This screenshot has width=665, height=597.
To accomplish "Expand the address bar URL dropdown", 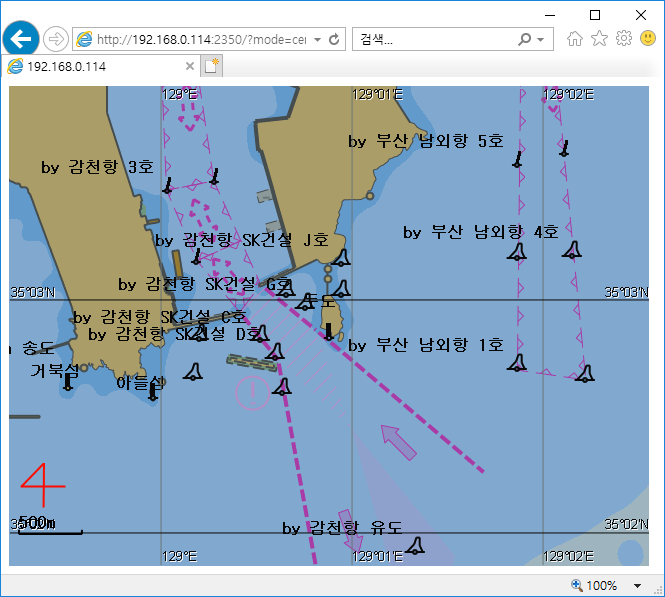I will 318,40.
